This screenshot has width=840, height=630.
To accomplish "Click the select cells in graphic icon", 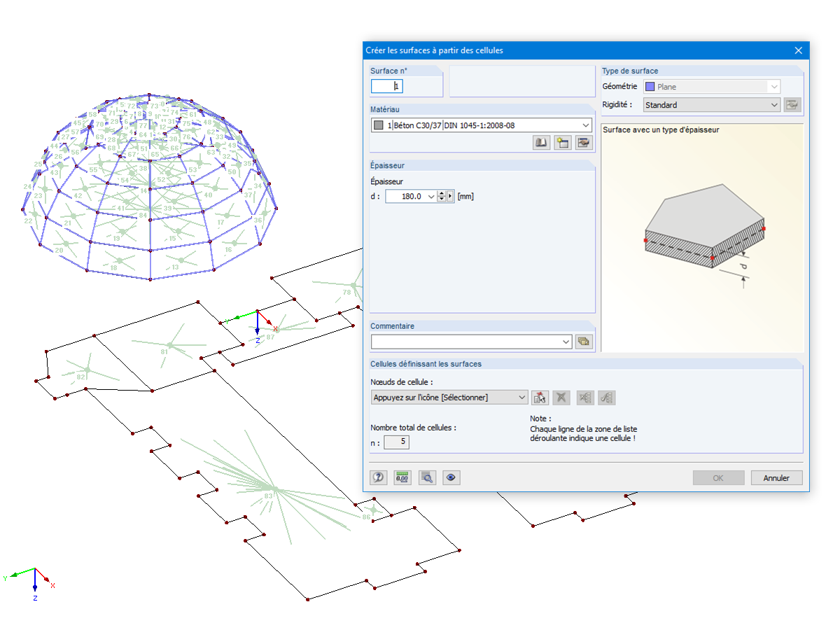I will tap(539, 398).
